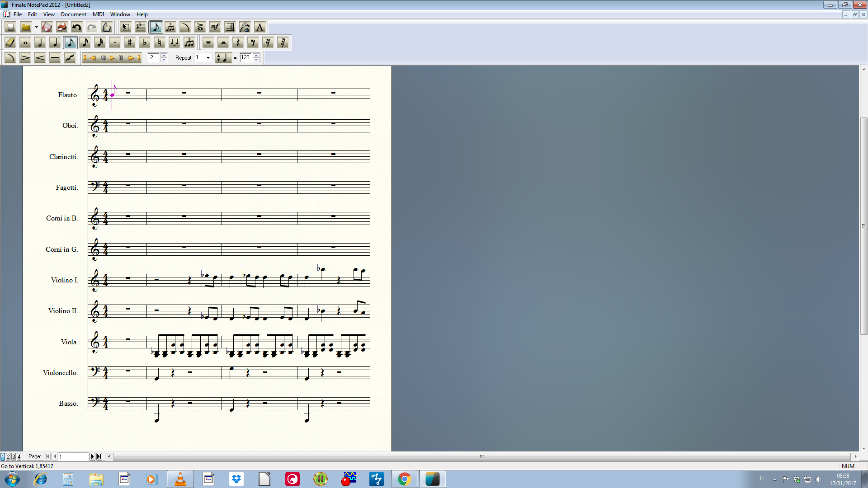Screen dimensions: 868x488
Task: Insert a half rest
Action: (223, 42)
